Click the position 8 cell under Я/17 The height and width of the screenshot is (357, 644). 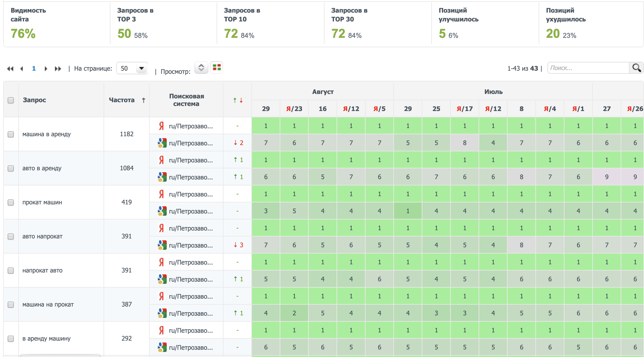pos(465,143)
